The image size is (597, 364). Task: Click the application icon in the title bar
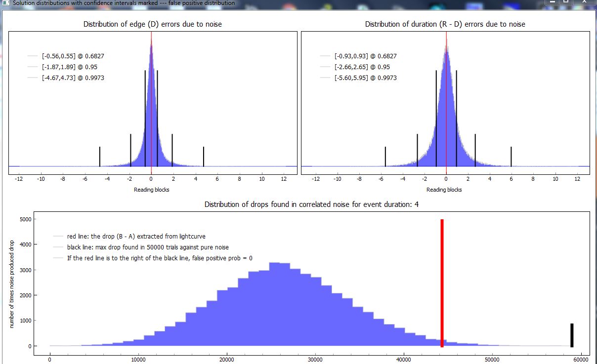pyautogui.click(x=5, y=3)
